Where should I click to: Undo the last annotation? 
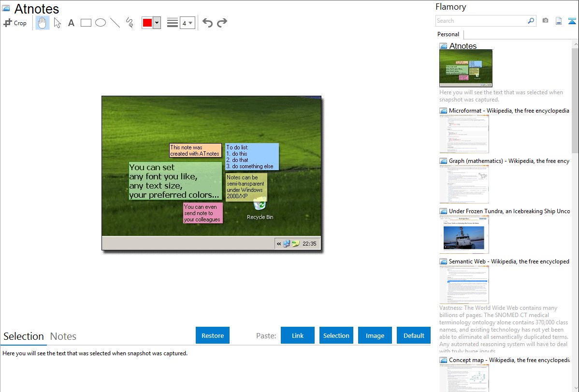207,23
